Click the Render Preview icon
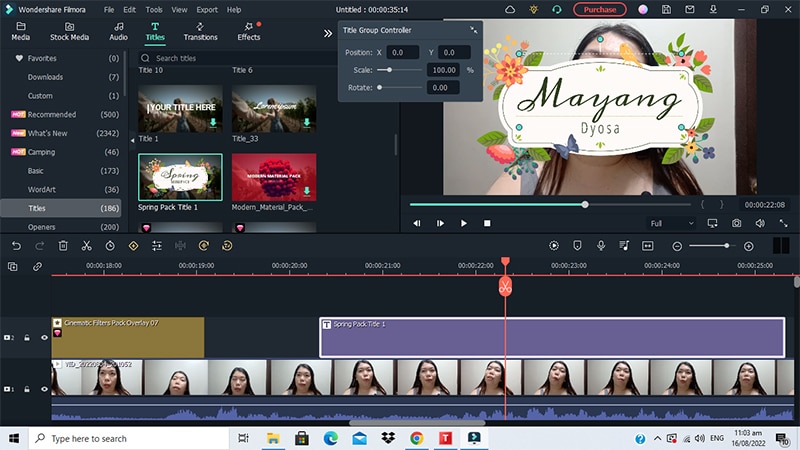The image size is (800, 450). (554, 246)
